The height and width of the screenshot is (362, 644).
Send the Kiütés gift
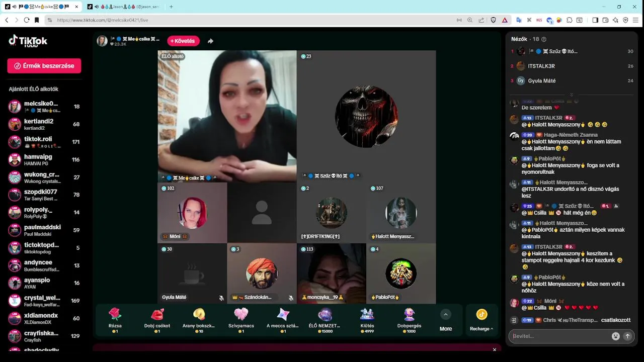(x=367, y=320)
